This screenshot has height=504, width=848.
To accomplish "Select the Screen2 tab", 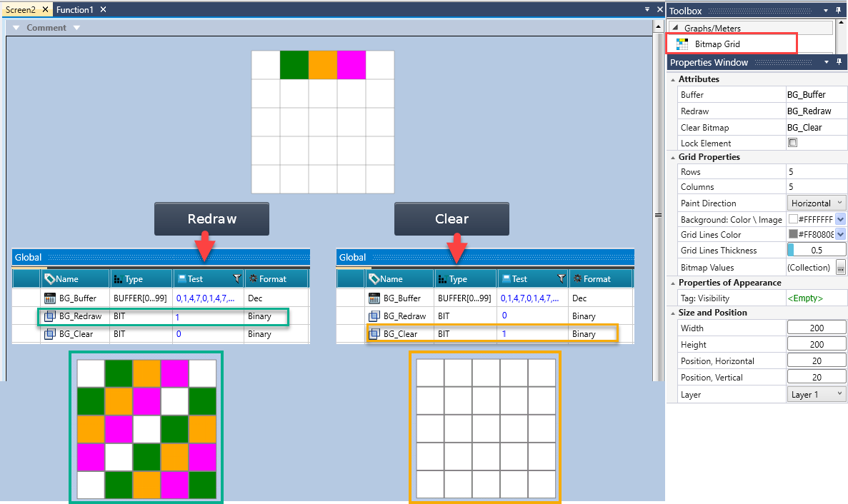I will pyautogui.click(x=20, y=9).
